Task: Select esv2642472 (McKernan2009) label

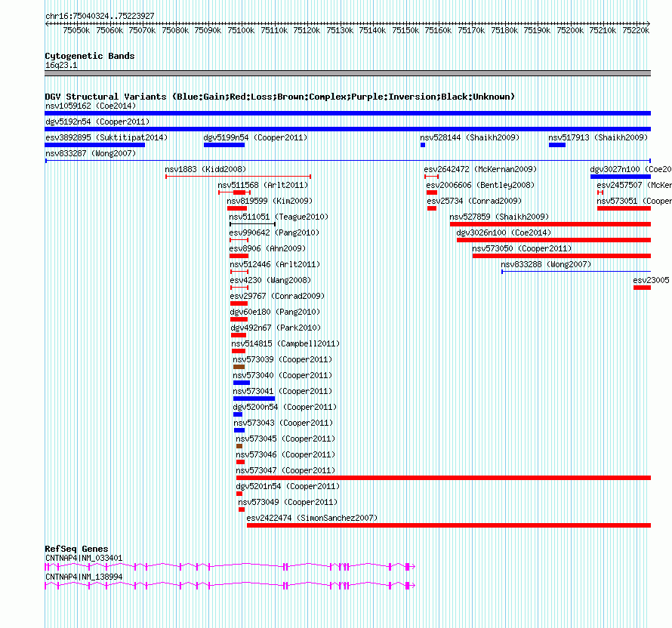Action: pos(480,169)
